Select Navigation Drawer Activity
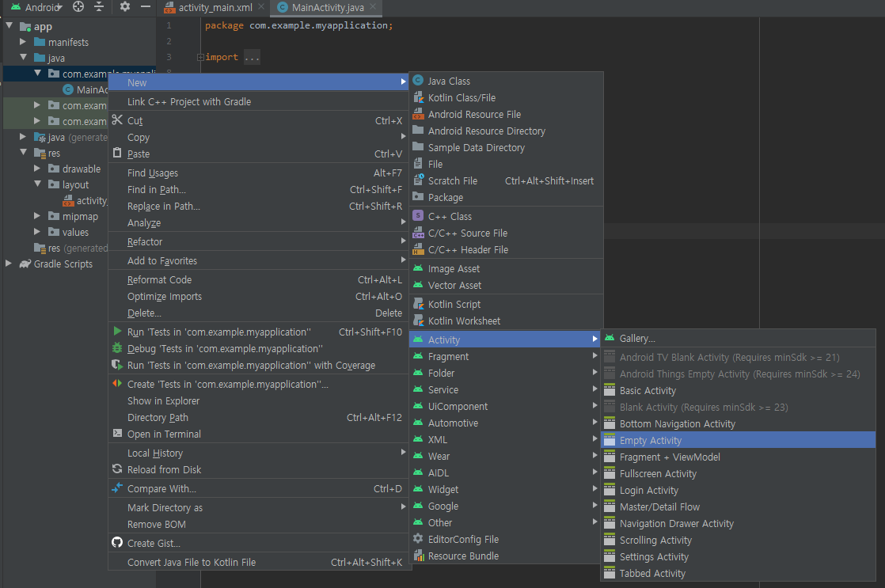Viewport: 885px width, 588px height. (739, 524)
